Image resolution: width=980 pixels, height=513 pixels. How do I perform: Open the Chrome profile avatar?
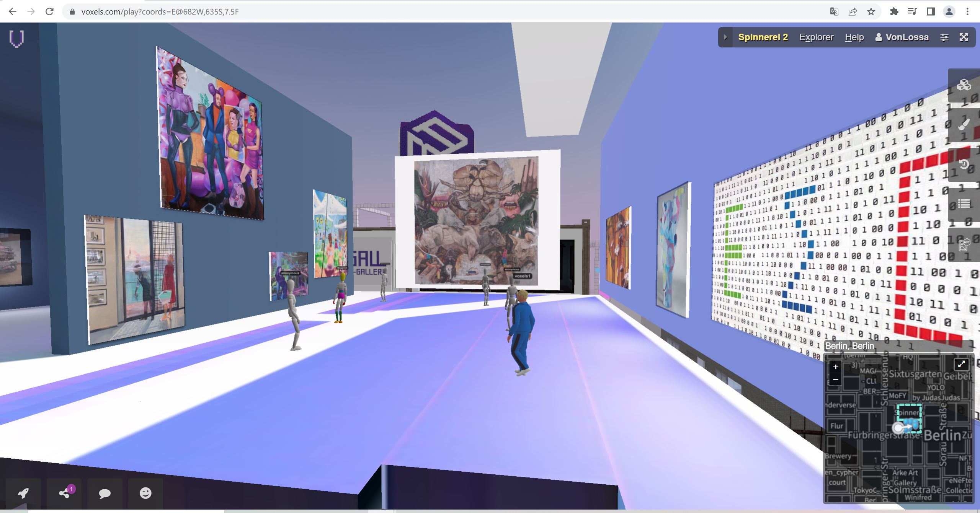[949, 11]
